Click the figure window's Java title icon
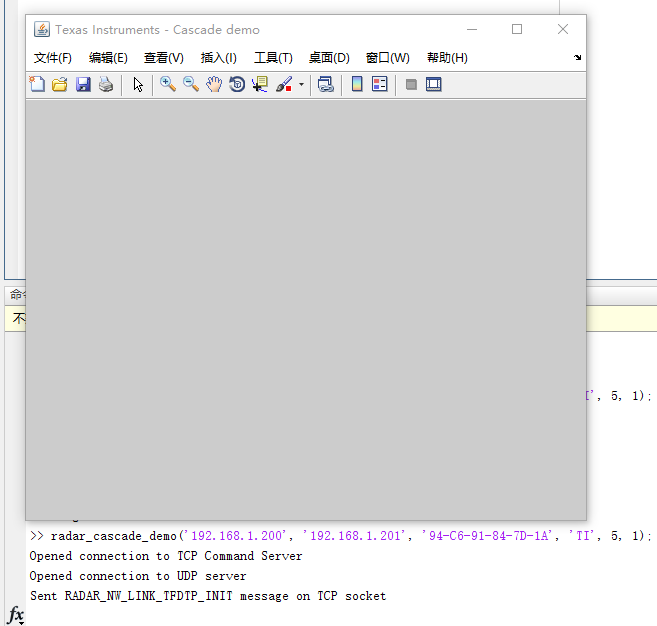657x626 pixels. (42, 30)
